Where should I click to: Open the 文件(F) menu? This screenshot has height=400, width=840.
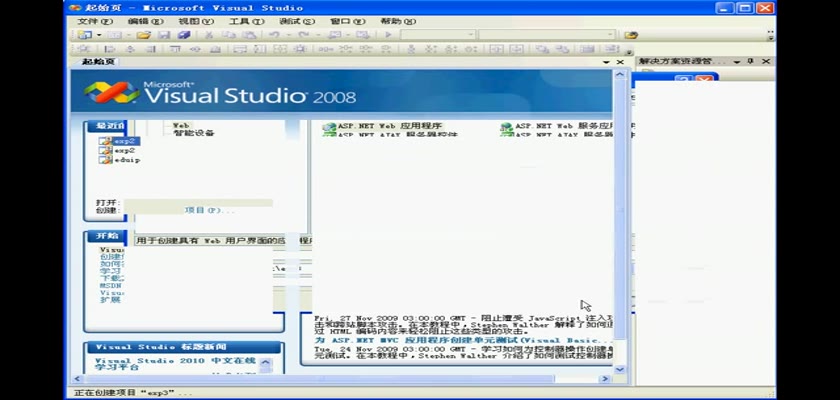tap(95, 21)
